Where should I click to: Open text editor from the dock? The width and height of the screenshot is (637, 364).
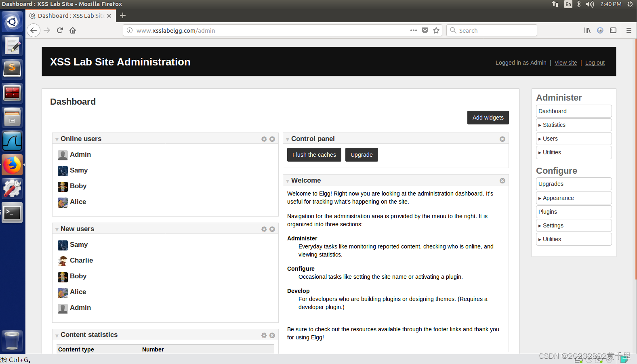pos(12,45)
